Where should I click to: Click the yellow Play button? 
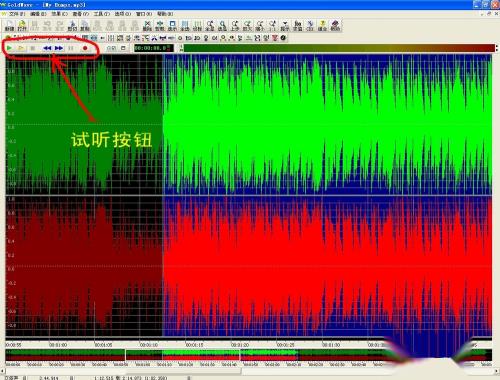(x=21, y=48)
